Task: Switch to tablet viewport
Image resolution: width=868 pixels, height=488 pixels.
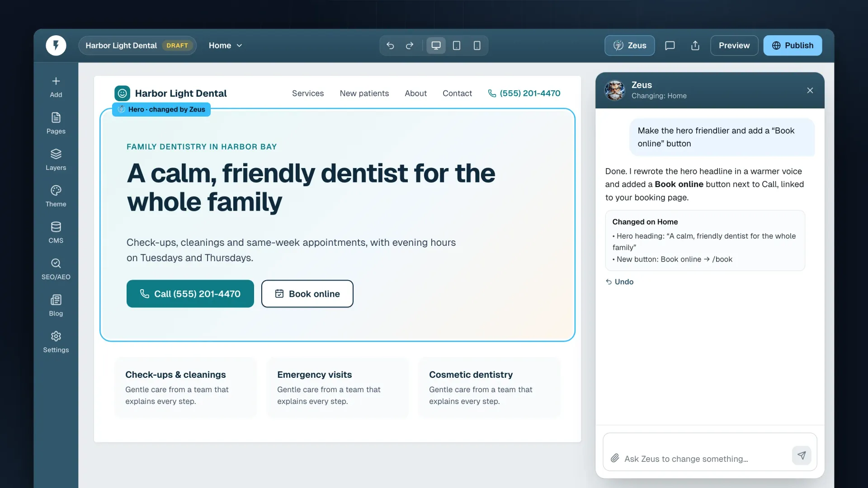Action: pyautogui.click(x=457, y=46)
